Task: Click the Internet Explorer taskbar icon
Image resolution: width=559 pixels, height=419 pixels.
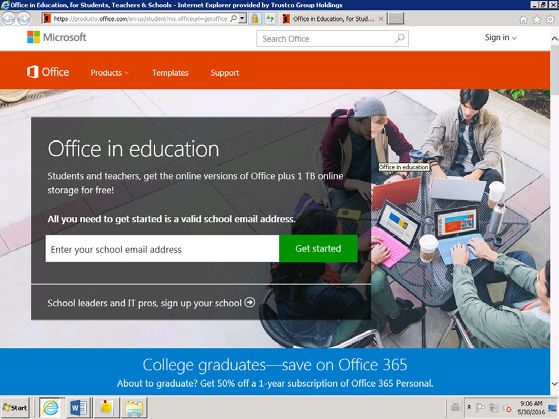Action: [x=51, y=407]
